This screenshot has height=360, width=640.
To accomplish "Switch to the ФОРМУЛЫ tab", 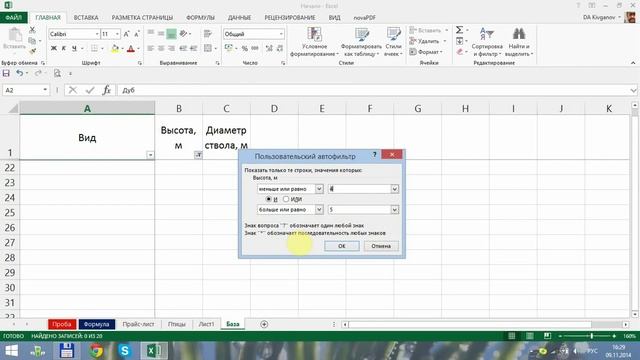I will [200, 18].
